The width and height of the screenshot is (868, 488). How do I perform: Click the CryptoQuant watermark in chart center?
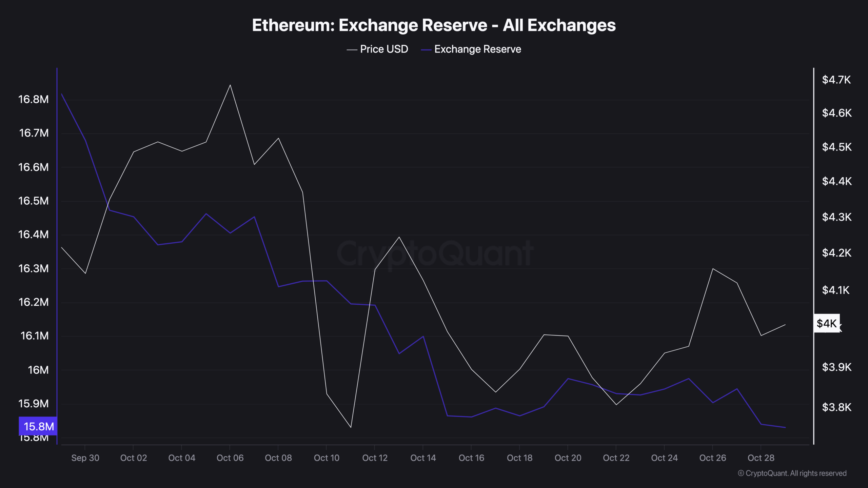point(435,253)
